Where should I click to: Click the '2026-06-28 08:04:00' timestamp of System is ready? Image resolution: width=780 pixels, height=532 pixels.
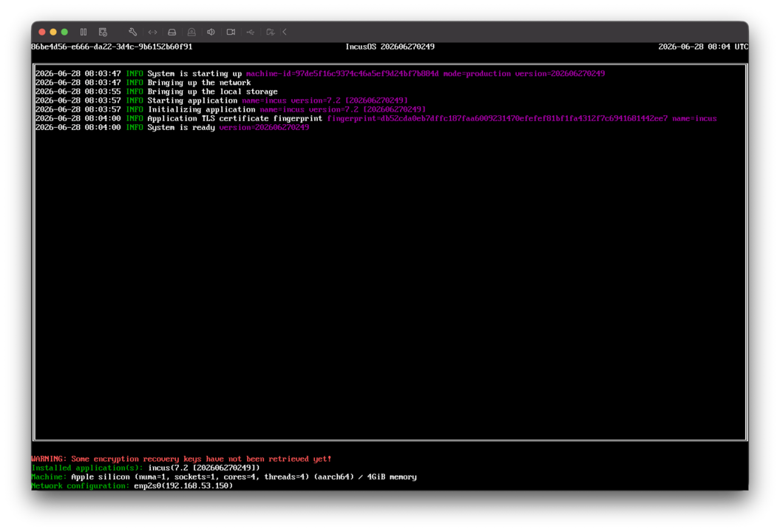78,127
